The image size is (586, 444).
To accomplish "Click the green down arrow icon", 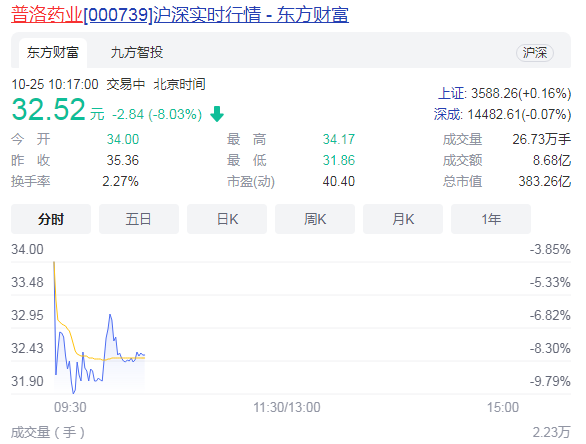I will click(x=217, y=114).
